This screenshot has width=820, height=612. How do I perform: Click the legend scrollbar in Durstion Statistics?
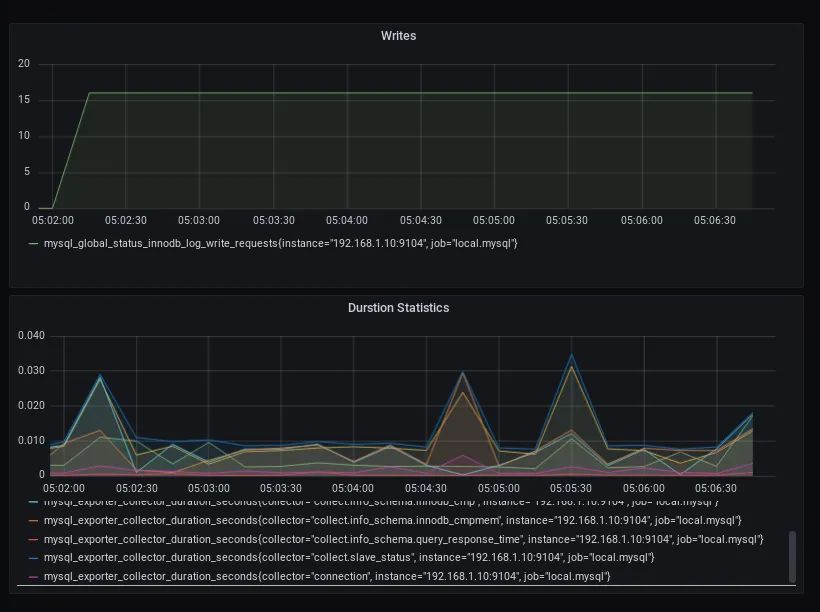tap(792, 557)
